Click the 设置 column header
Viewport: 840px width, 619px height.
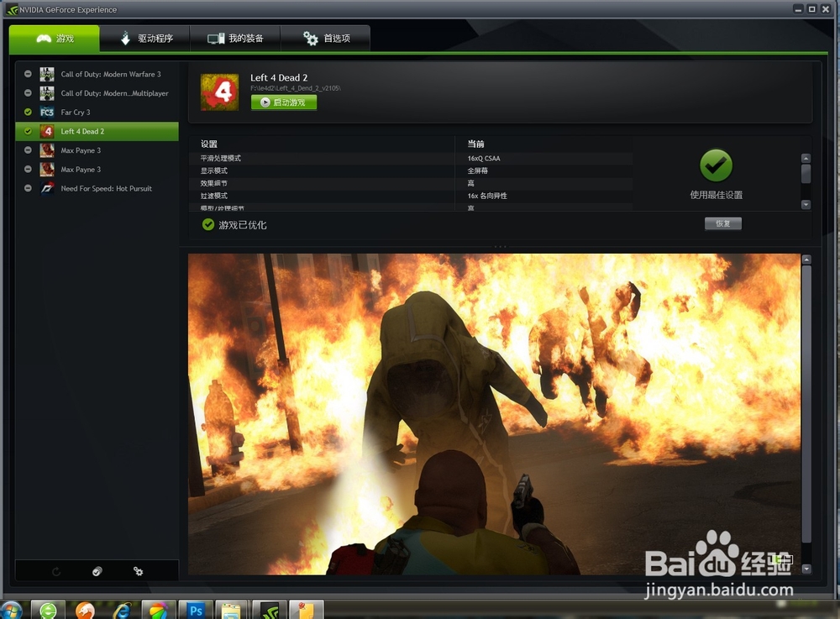point(209,144)
